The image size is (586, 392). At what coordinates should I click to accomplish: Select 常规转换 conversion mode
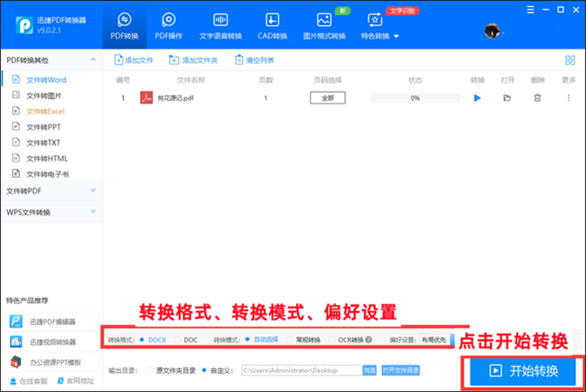(290, 339)
